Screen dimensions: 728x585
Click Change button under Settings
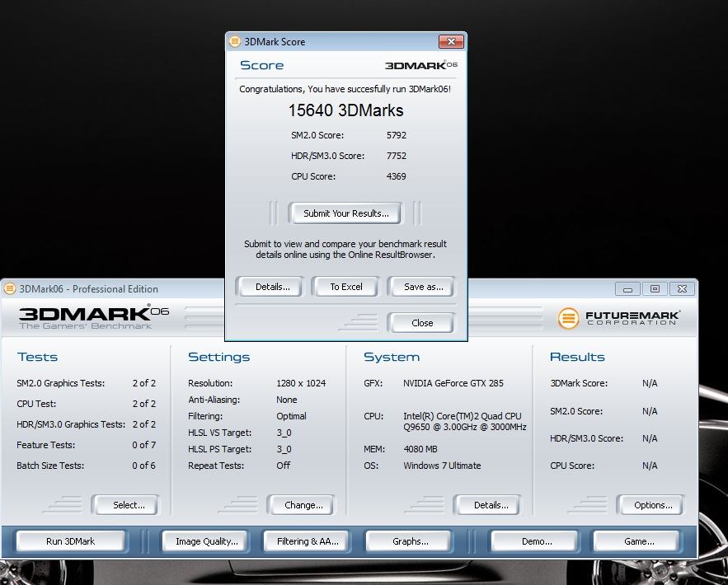(x=303, y=505)
